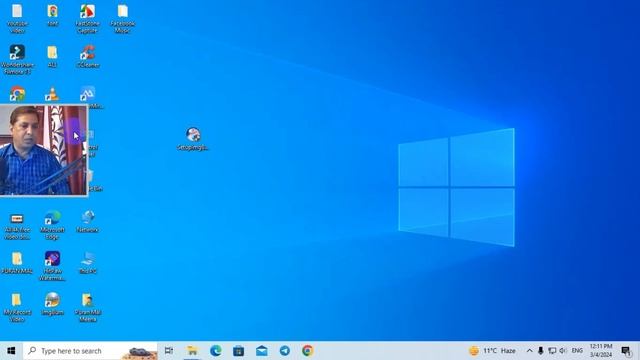Open the volume control in the tray
This screenshot has height=360, width=640.
coord(563,351)
